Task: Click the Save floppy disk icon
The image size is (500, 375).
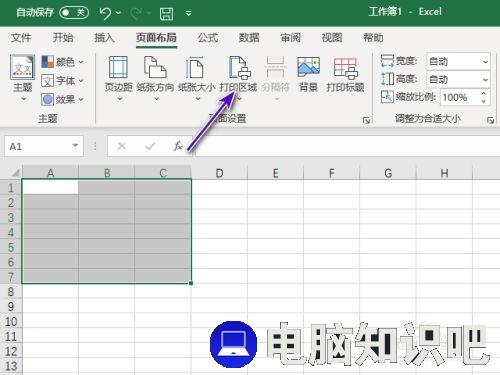Action: (166, 14)
